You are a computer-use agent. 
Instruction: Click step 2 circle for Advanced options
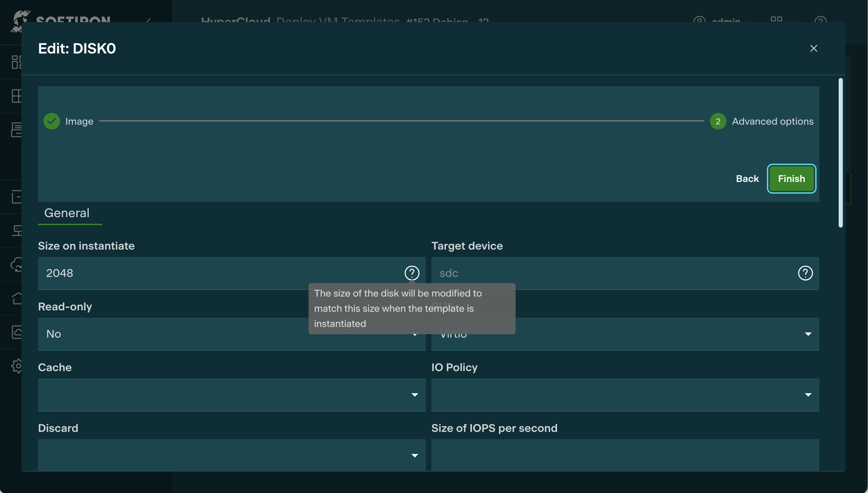coord(718,121)
